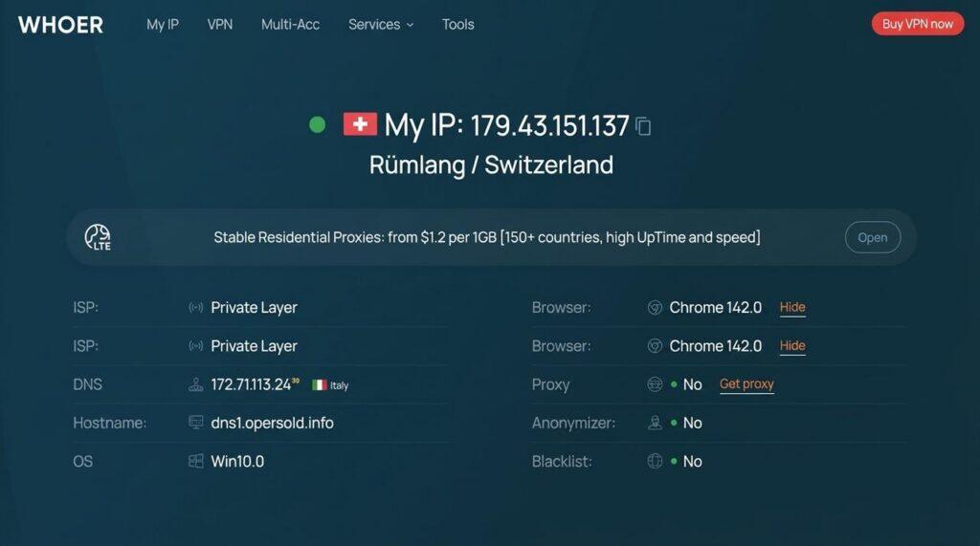The width and height of the screenshot is (980, 546).
Task: Click the Italy flag next to DNS
Action: 320,385
